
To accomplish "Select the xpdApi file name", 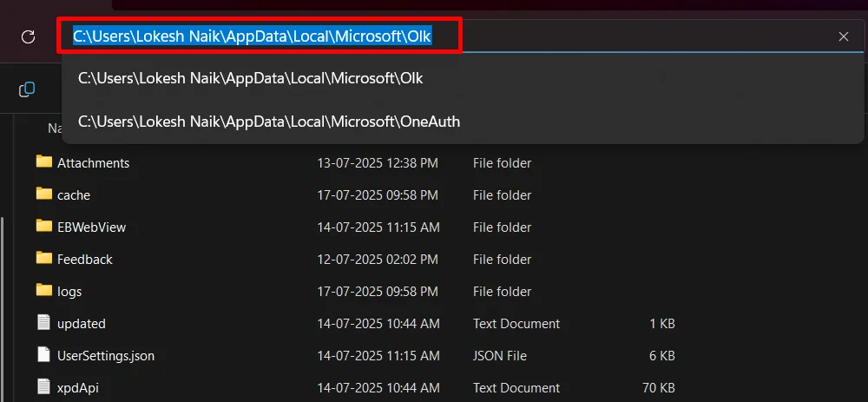I will [78, 388].
